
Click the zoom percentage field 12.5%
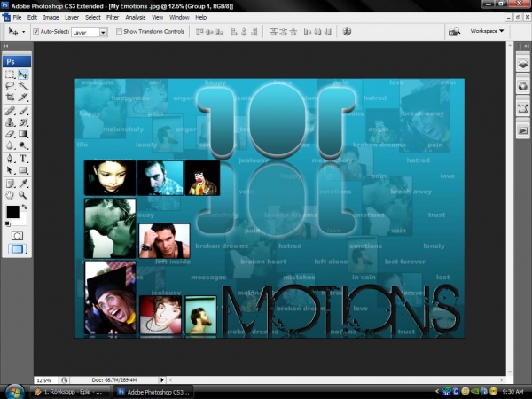44,380
